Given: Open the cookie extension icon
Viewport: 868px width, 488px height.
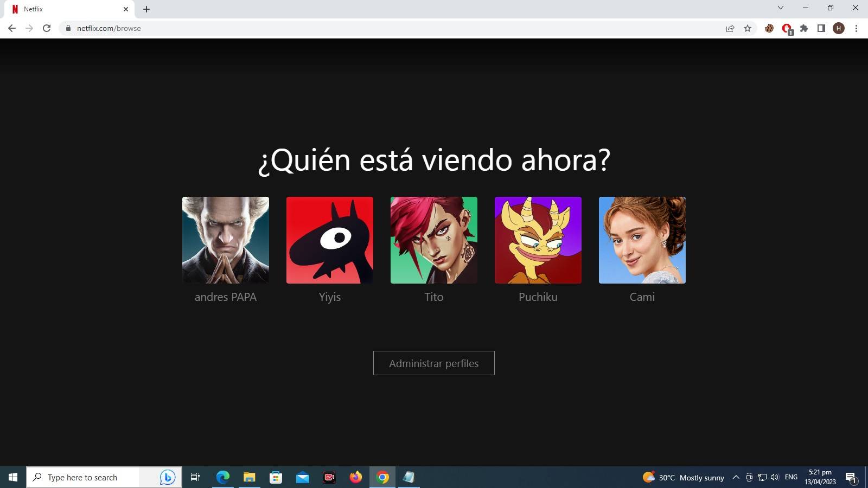Looking at the screenshot, I should (769, 28).
